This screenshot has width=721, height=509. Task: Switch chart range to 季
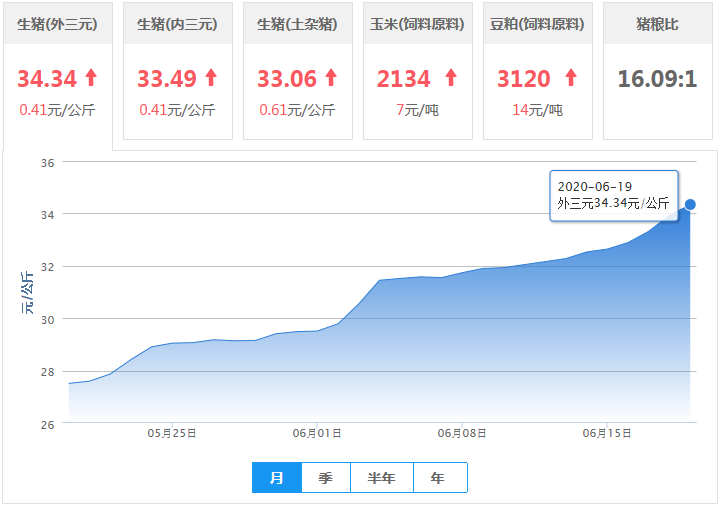click(326, 478)
